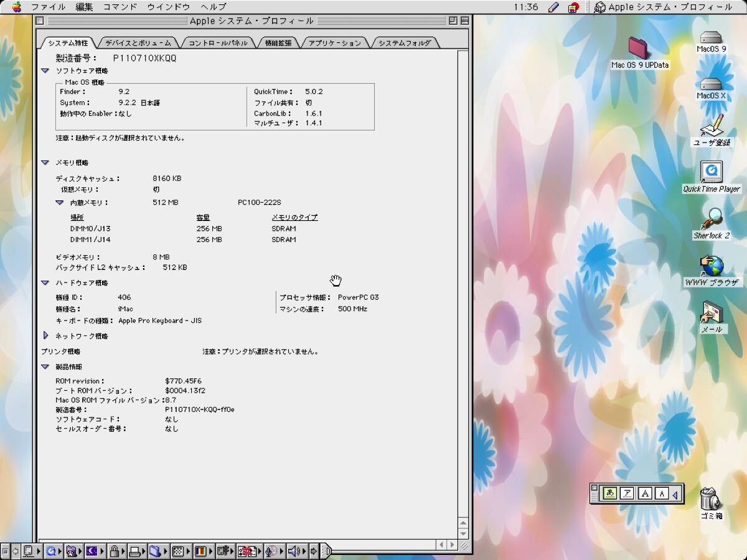Select the MacOS X disk icon
The height and width of the screenshot is (560, 747).
coord(711,88)
